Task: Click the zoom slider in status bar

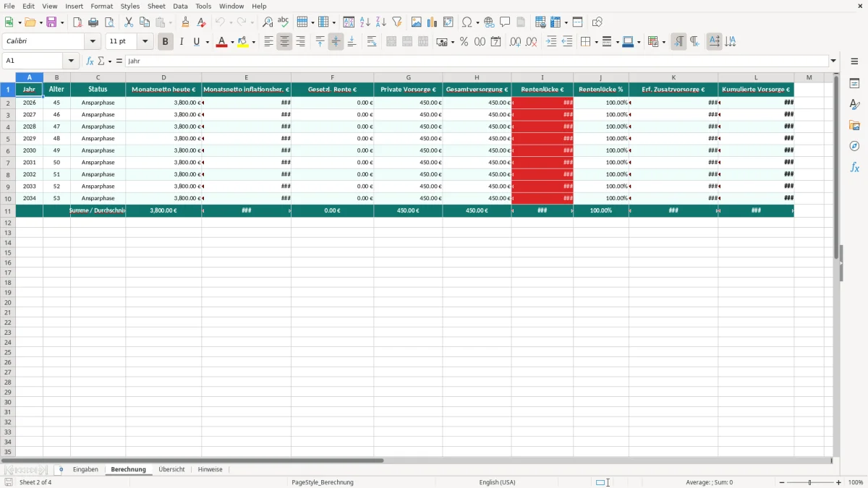Action: coord(810,482)
